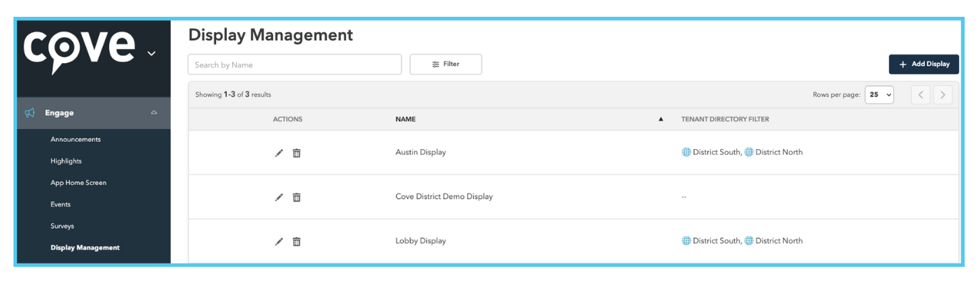This screenshot has width=980, height=287.
Task: Open Surveys in sidebar
Action: [x=62, y=226]
